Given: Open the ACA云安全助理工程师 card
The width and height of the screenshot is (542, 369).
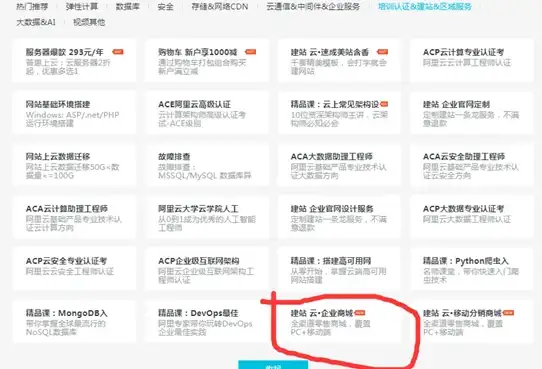Looking at the screenshot, I should [472, 165].
